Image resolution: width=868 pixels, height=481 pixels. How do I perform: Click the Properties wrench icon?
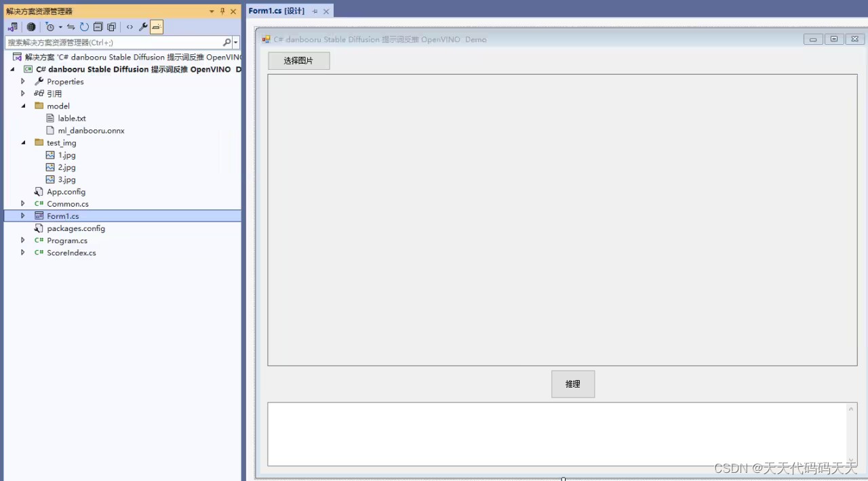click(x=143, y=27)
